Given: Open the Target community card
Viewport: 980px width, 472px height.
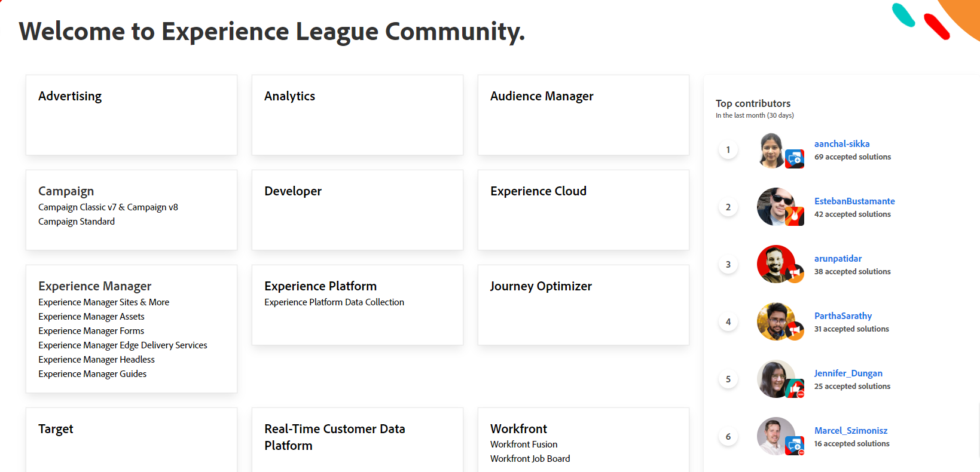Looking at the screenshot, I should pyautogui.click(x=132, y=440).
